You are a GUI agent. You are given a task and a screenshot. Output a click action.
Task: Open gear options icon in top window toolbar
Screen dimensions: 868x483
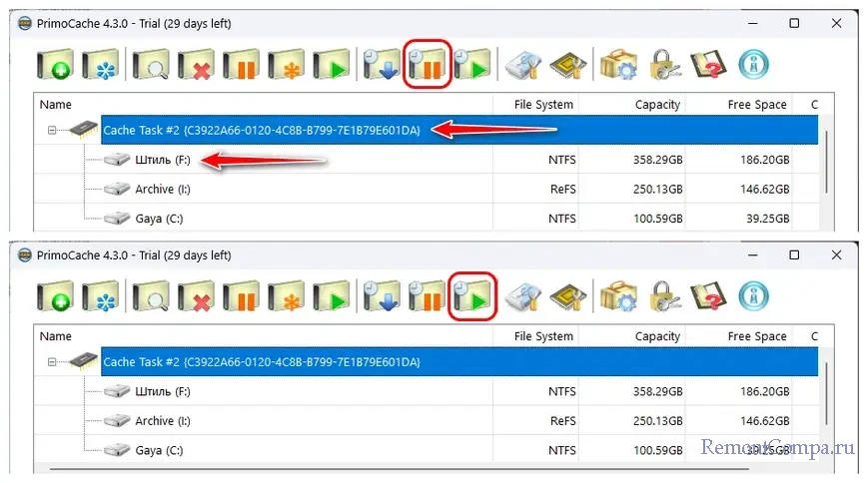tap(617, 65)
